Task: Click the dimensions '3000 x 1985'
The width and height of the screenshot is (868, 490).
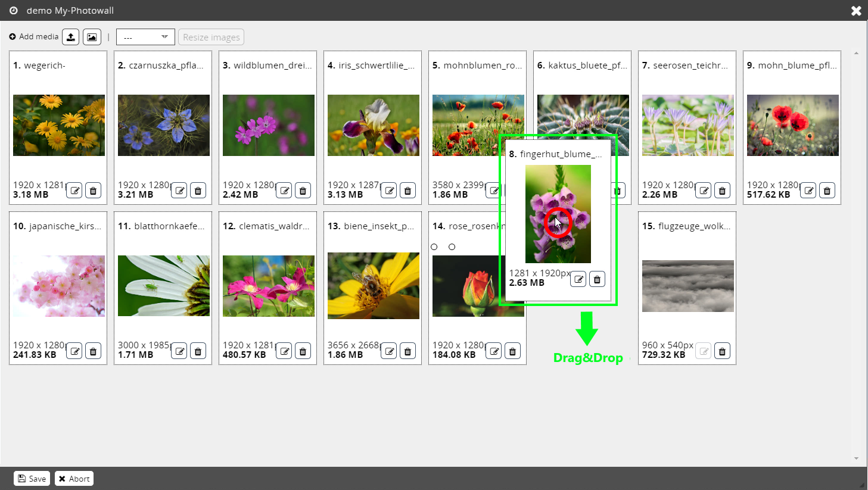Action: tap(144, 345)
